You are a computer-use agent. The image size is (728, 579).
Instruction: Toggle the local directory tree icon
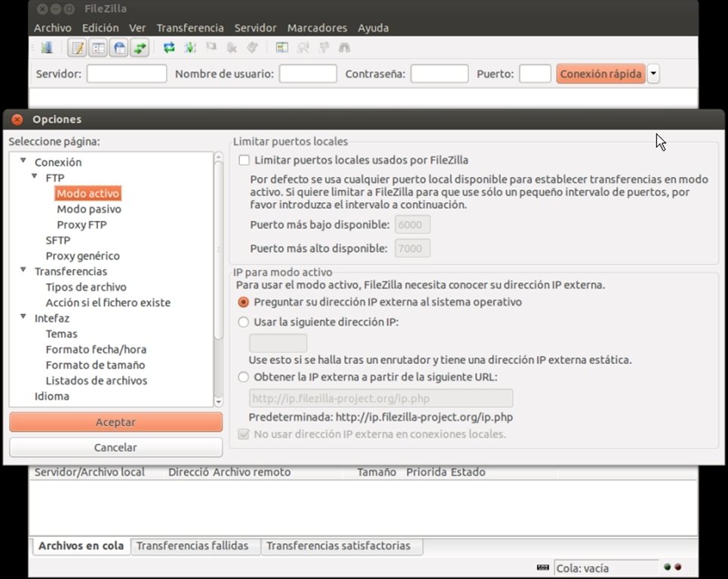point(98,47)
